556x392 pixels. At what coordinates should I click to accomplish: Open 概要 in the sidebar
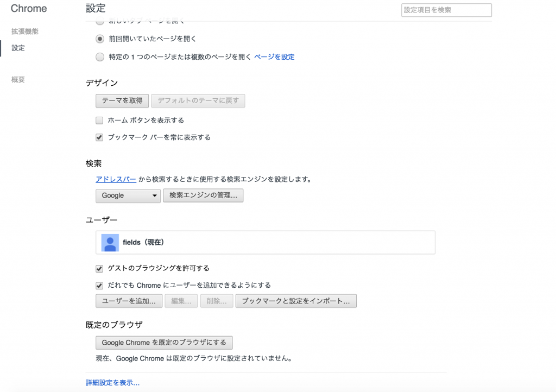tap(18, 80)
